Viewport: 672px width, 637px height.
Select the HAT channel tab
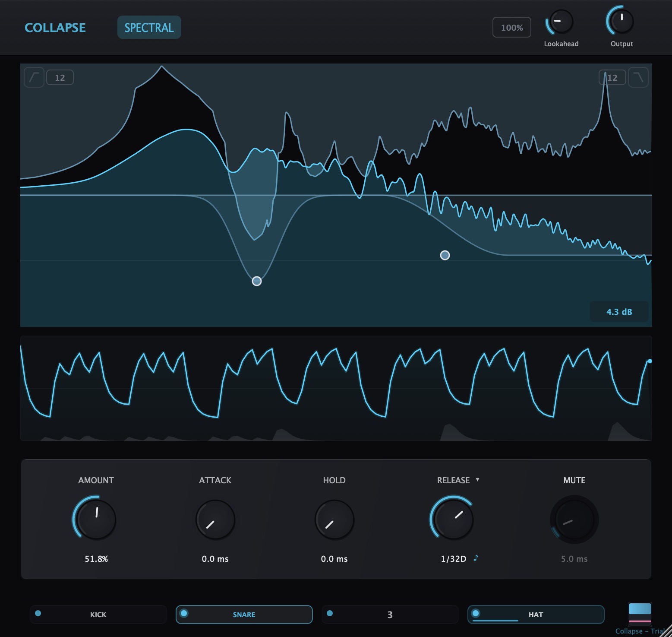pos(535,614)
